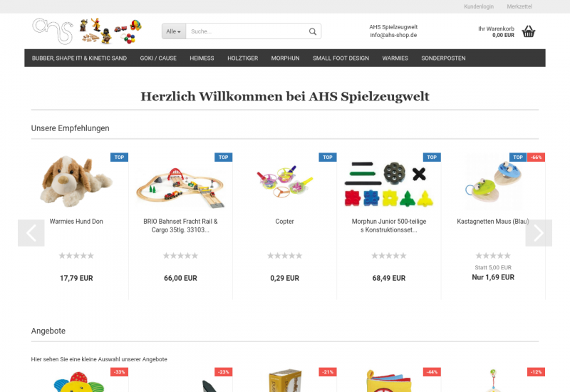The image size is (570, 392).
Task: Click the -66% discount badge on Kastagnetten
Action: tap(537, 157)
